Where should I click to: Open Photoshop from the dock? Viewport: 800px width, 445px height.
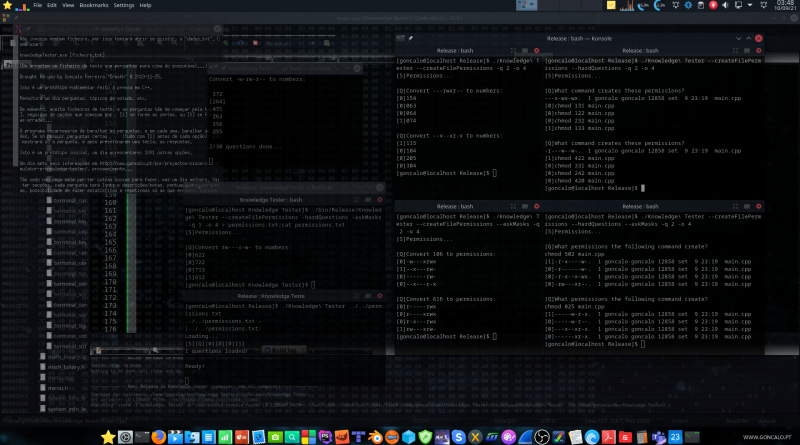point(326,437)
